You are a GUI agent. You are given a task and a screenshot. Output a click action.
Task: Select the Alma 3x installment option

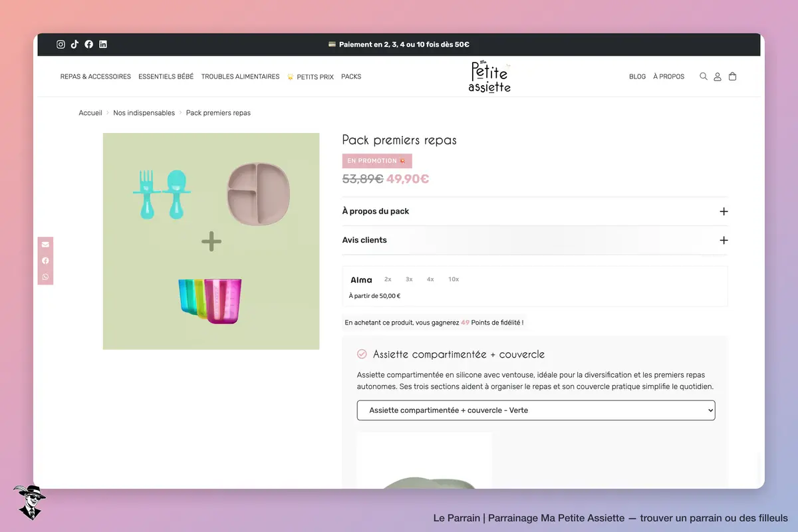(x=409, y=279)
